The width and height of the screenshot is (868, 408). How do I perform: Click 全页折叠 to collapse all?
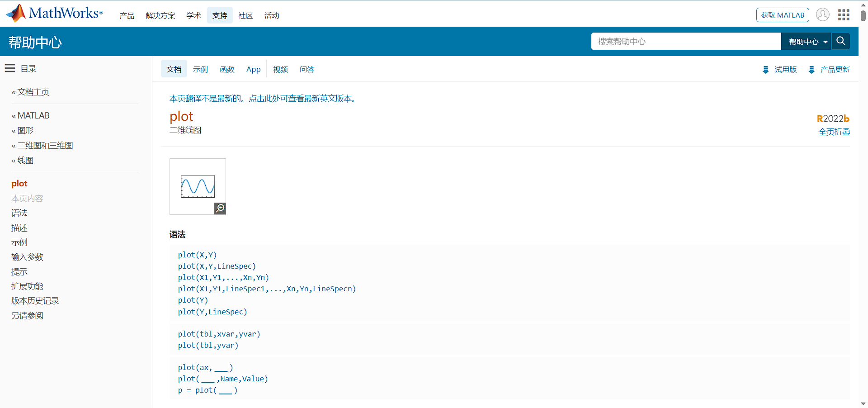pos(834,132)
